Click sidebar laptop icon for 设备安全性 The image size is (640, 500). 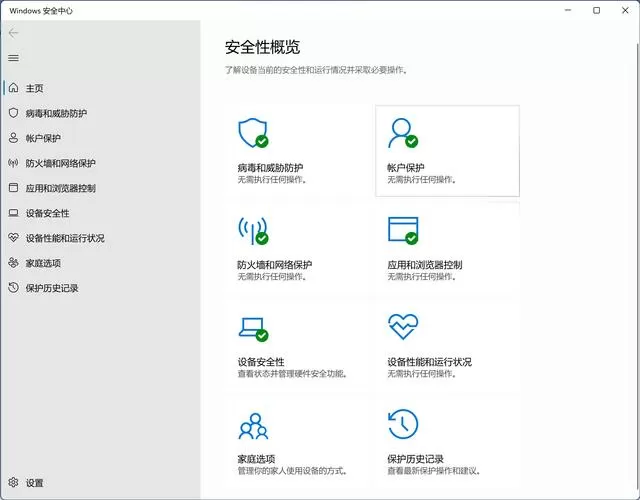13,213
